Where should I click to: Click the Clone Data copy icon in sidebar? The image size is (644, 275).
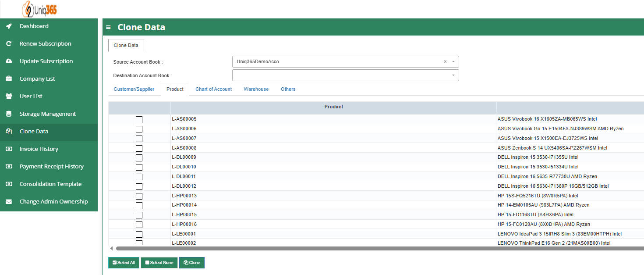pyautogui.click(x=9, y=132)
